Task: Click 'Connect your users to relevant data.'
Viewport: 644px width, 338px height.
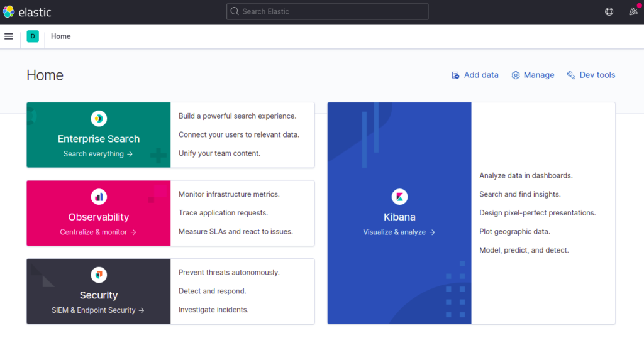Action: pos(239,135)
